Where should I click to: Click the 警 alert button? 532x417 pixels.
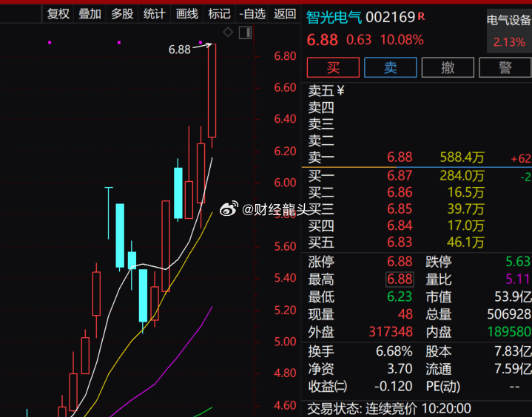tap(505, 67)
